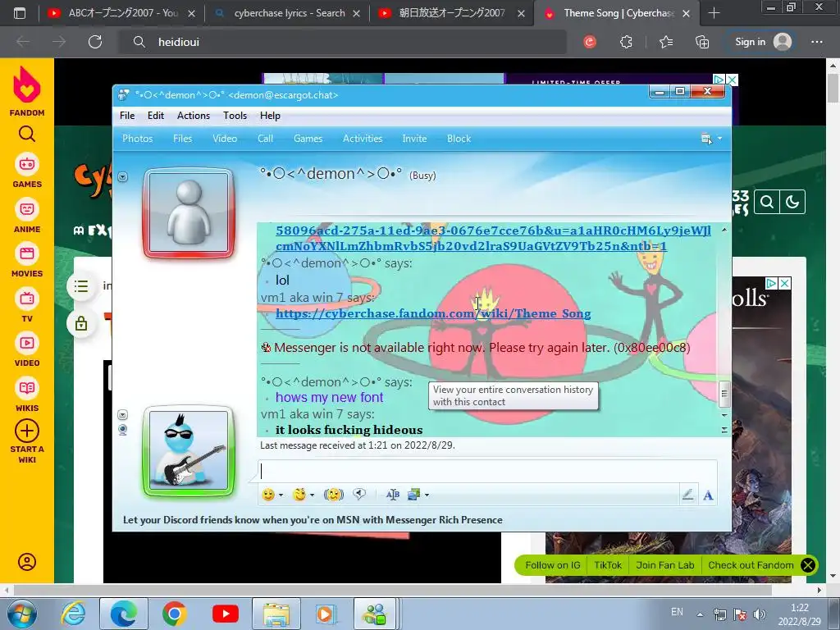840x630 pixels.
Task: Click the wiki search icon on the Cyberchase page
Action: (x=767, y=202)
